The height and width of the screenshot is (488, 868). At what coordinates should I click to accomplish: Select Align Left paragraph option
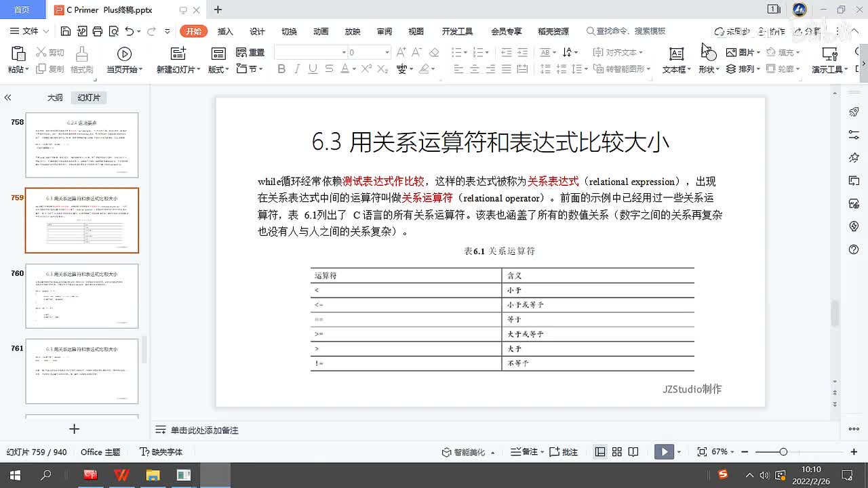coord(458,69)
